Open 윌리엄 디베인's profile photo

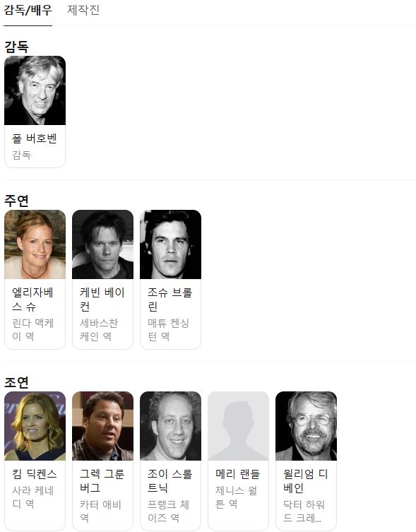tap(307, 426)
